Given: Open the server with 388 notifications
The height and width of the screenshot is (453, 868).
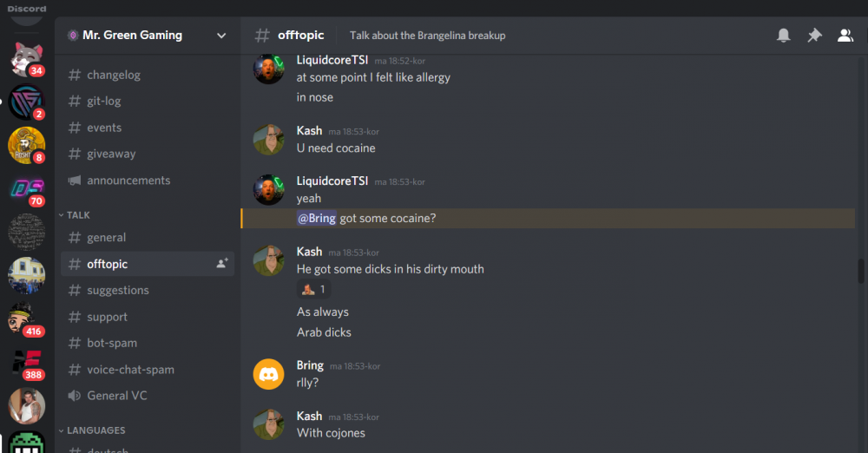Looking at the screenshot, I should point(27,363).
